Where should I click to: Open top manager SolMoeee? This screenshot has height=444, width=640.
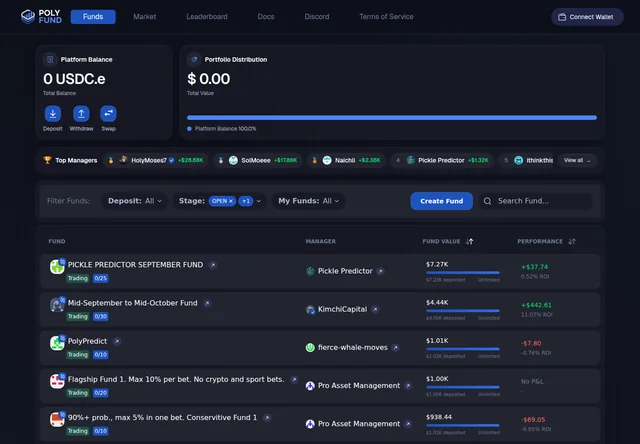coord(258,160)
